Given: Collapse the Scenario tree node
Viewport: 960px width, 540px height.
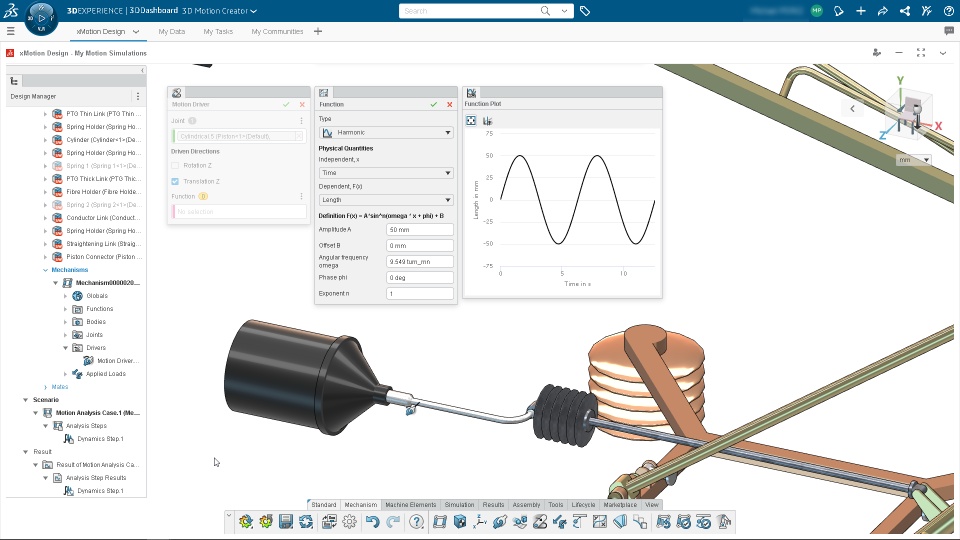Looking at the screenshot, I should click(25, 400).
